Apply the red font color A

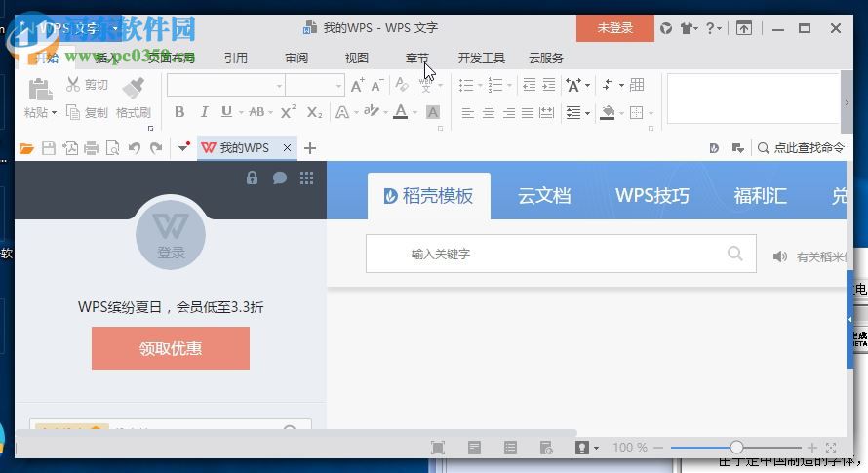(x=401, y=112)
